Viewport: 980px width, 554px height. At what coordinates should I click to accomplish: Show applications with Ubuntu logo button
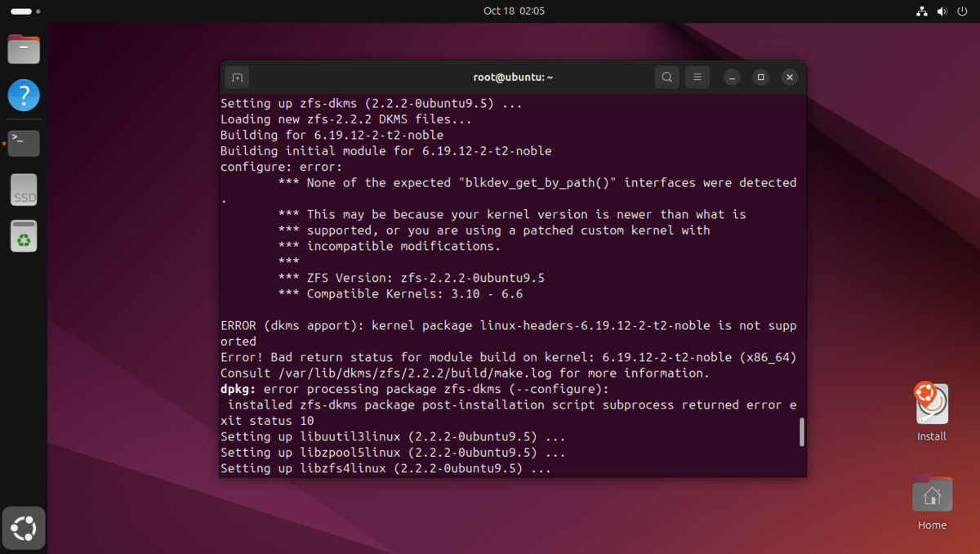click(x=24, y=529)
